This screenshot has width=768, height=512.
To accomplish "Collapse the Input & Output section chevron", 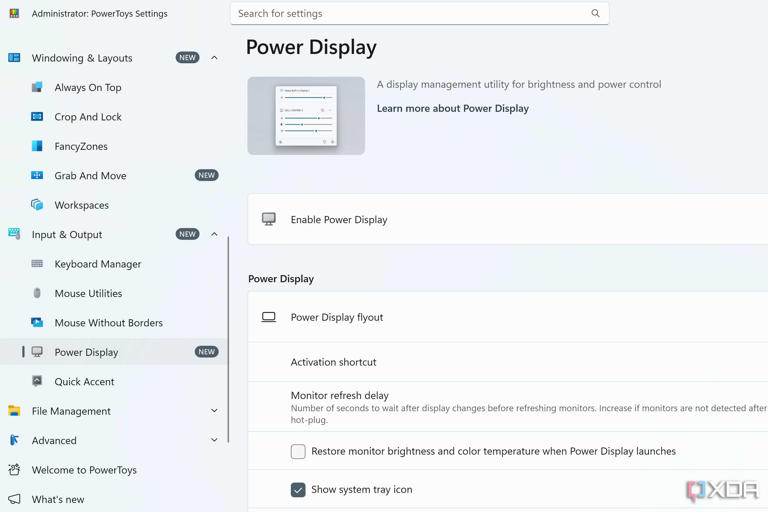I will tap(214, 234).
